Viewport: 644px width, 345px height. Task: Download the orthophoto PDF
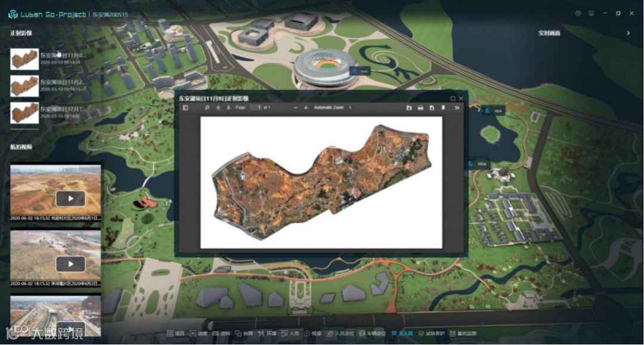[432, 107]
